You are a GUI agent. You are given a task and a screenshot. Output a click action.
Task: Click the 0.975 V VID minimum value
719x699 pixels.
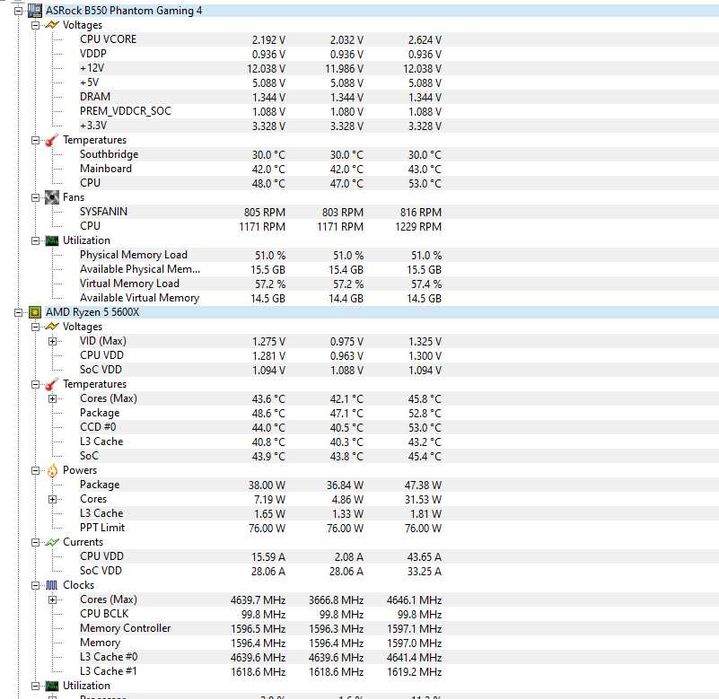coord(347,342)
